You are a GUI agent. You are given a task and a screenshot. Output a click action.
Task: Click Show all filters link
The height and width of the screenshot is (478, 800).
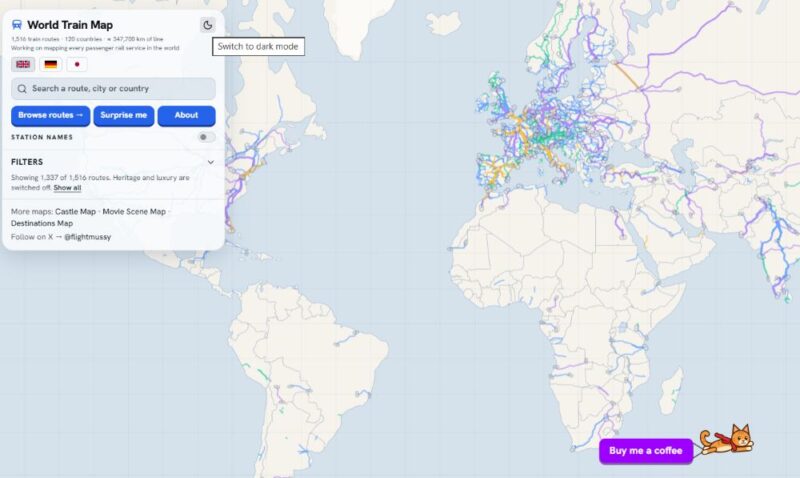[67, 188]
